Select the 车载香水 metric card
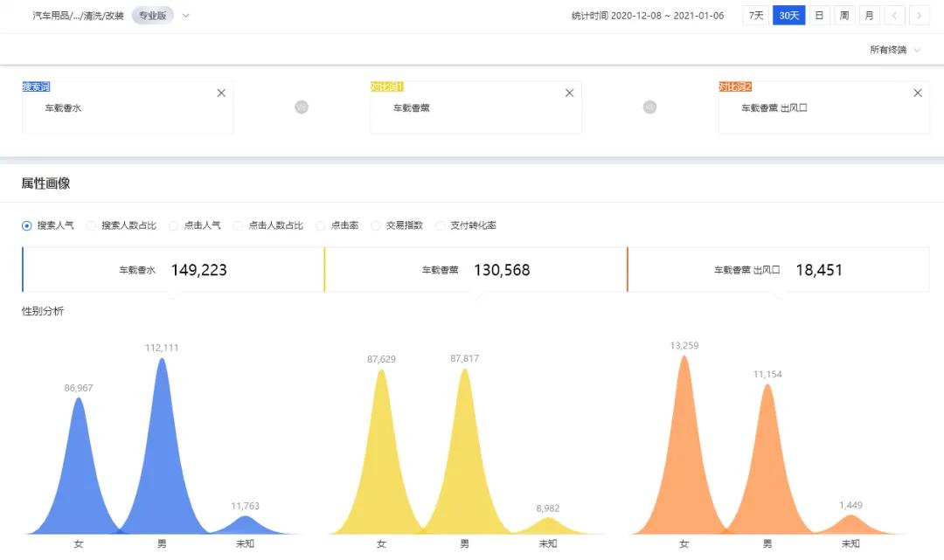The width and height of the screenshot is (944, 560). (173, 270)
